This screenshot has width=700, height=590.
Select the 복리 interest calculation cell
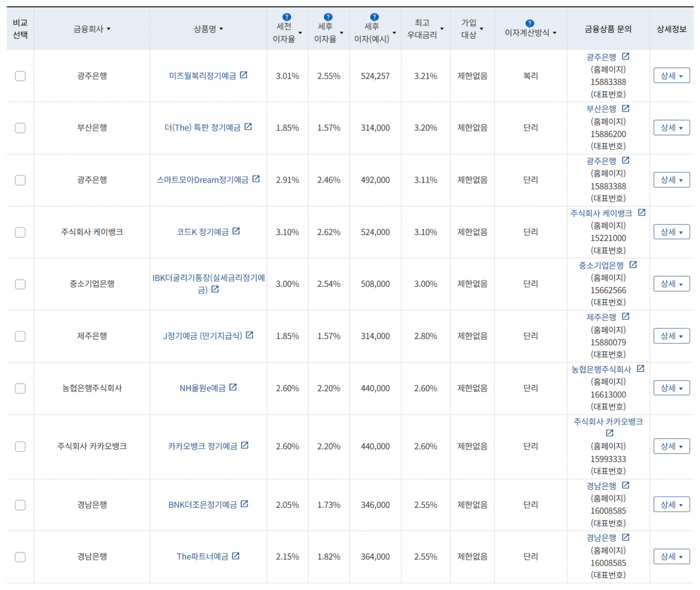click(x=531, y=76)
